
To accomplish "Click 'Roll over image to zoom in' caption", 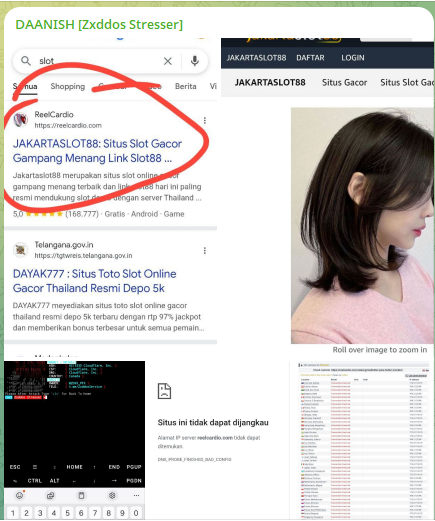I will [380, 350].
